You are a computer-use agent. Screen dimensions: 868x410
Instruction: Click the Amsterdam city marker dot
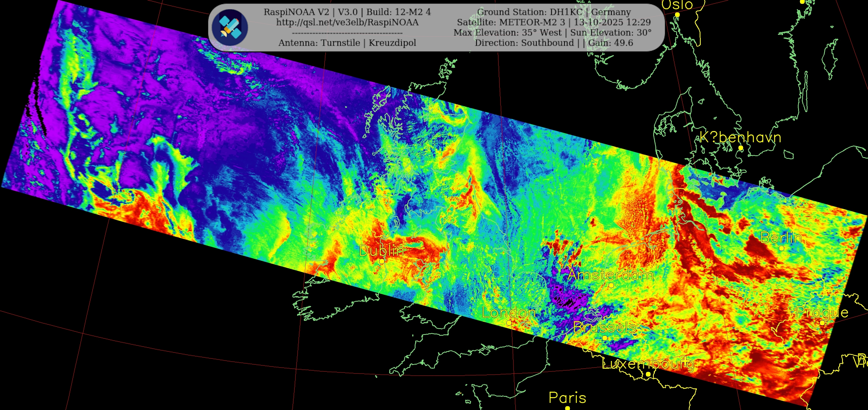pos(611,285)
